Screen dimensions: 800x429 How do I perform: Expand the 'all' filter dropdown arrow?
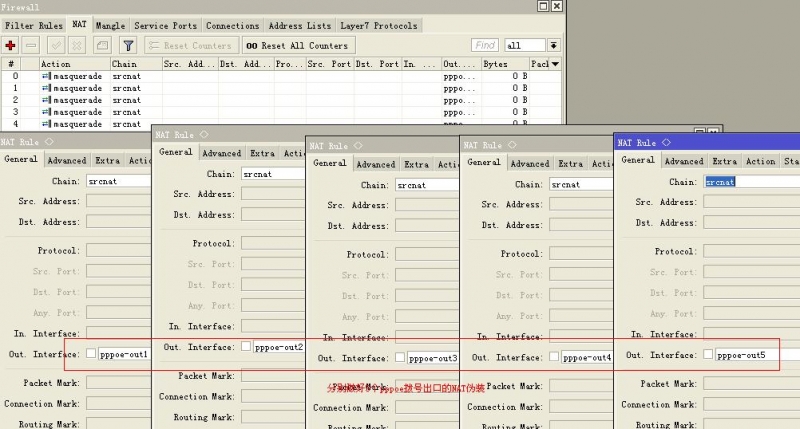554,45
